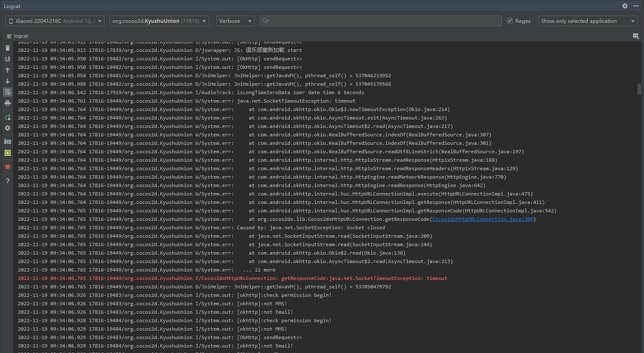Uncheck the Regex checkbox
644x353 pixels.
(x=509, y=21)
